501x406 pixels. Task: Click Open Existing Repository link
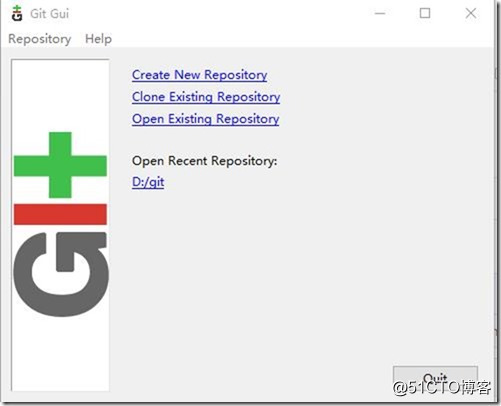tap(205, 119)
